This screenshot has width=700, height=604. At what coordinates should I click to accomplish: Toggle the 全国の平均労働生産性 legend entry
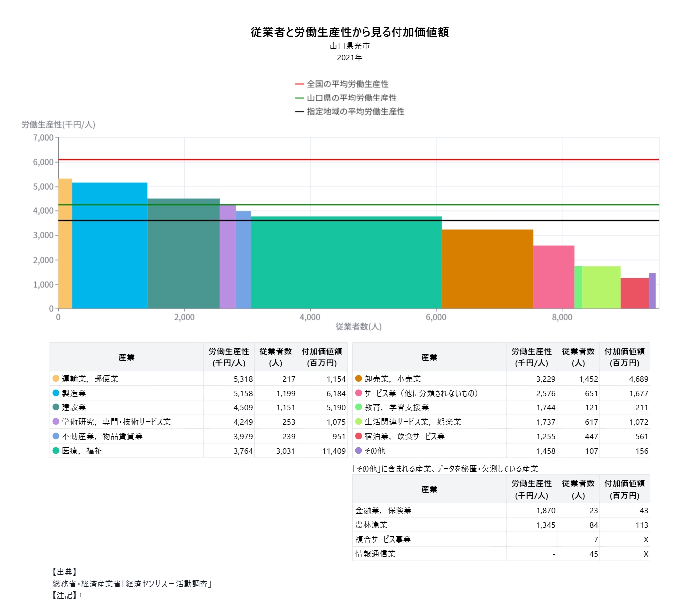click(347, 84)
